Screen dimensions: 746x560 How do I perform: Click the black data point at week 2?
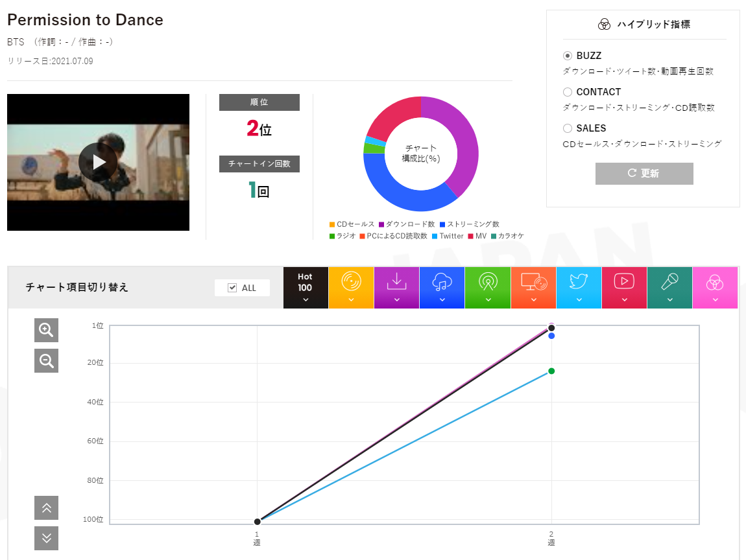(551, 328)
